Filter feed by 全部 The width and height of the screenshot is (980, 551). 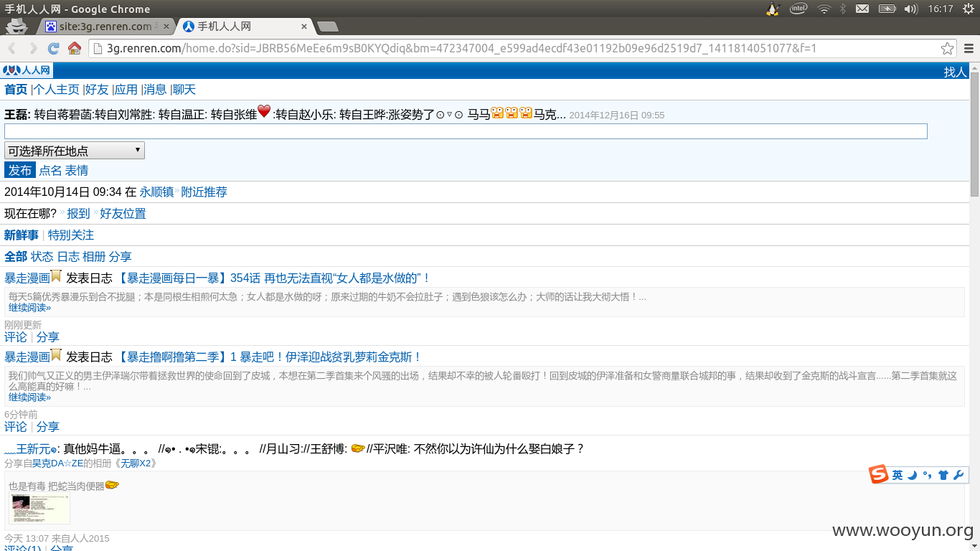click(x=16, y=257)
